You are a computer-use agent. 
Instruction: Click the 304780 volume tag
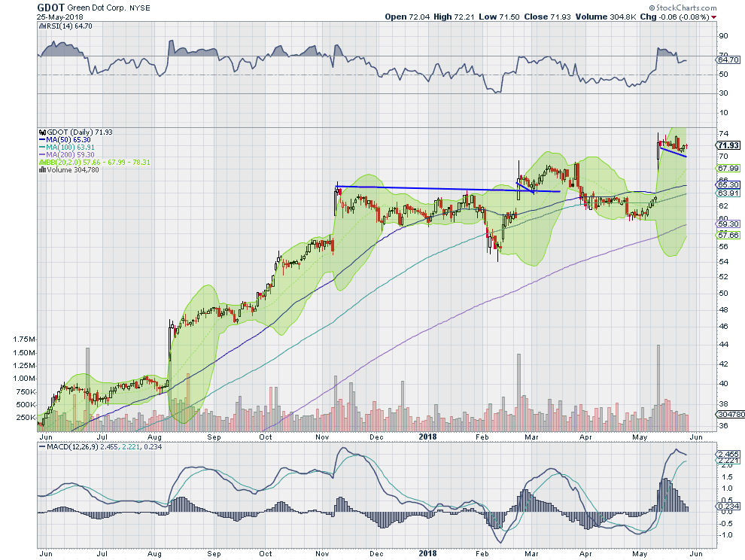click(731, 415)
